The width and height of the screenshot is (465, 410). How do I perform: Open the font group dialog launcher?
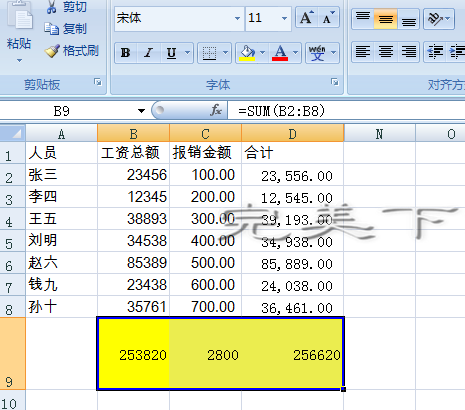click(x=335, y=82)
